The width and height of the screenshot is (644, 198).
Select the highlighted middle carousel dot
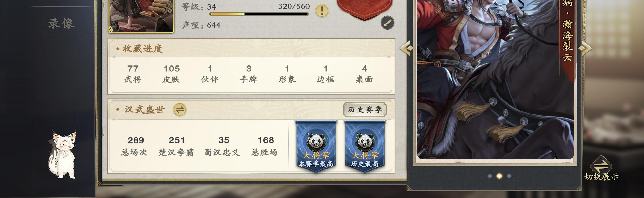(x=499, y=176)
